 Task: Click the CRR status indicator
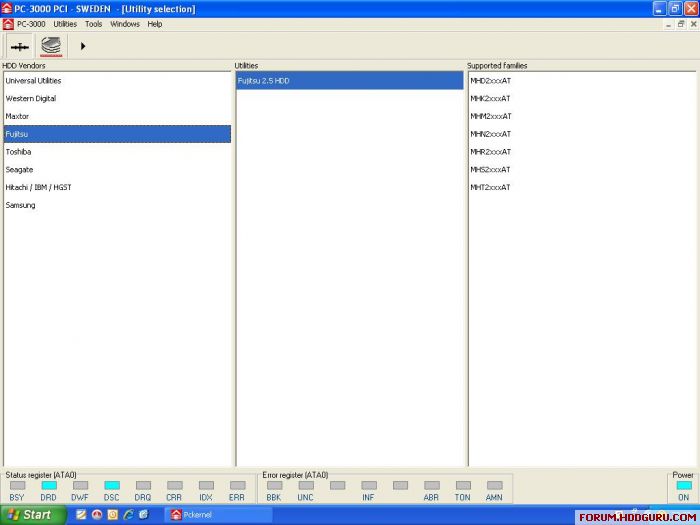(x=175, y=485)
